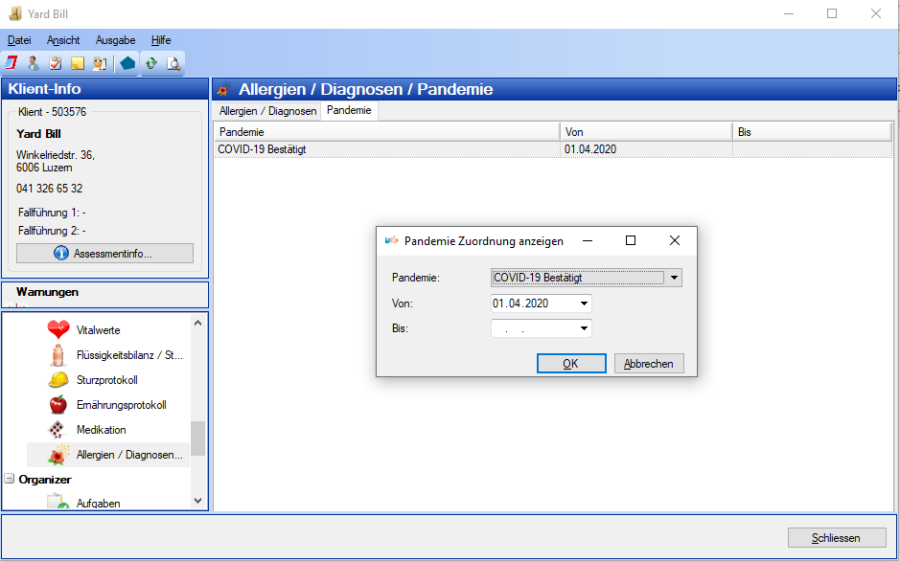Open Sturzprotokoll helmet icon entry
900x562 pixels.
coord(58,379)
